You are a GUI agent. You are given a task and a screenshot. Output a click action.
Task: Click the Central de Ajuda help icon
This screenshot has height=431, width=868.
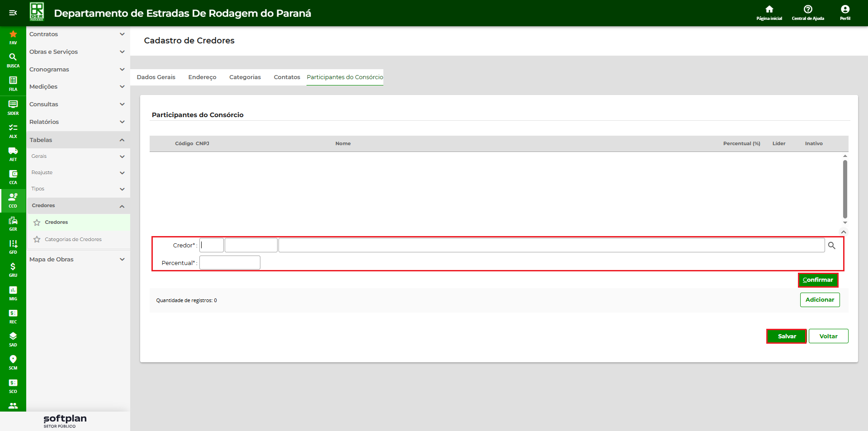(x=808, y=9)
